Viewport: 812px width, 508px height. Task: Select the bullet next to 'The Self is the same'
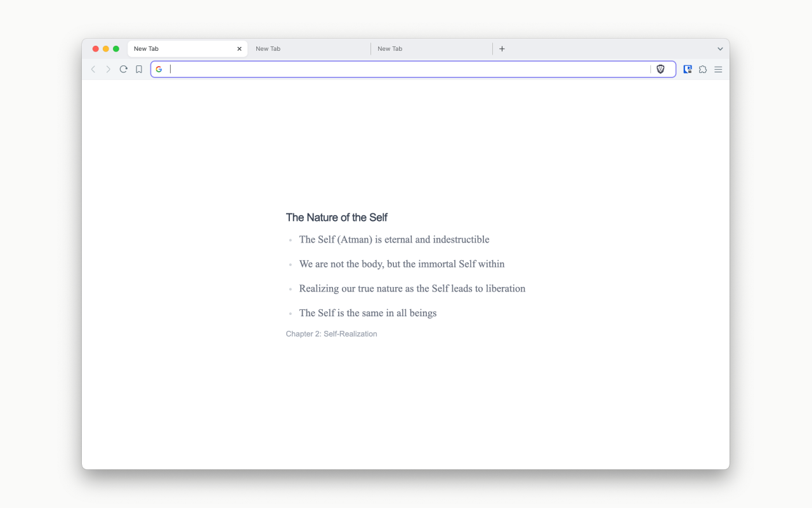[x=291, y=313]
